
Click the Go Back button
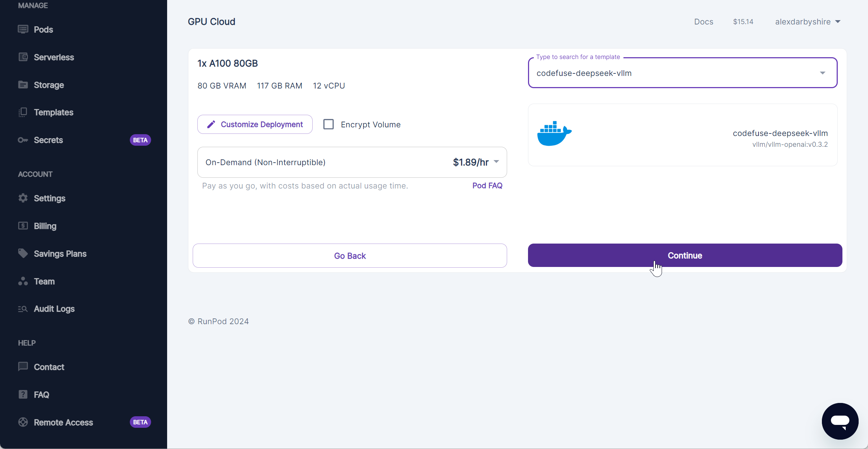(350, 256)
